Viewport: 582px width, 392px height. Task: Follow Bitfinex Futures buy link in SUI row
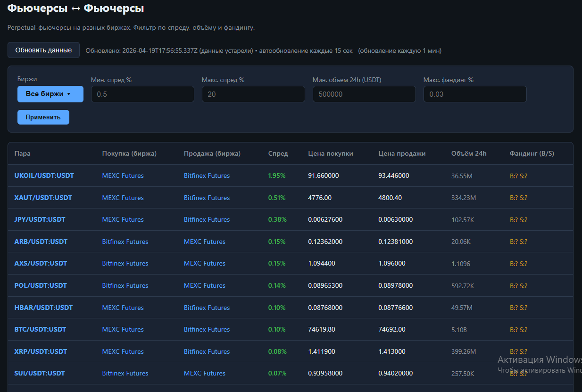125,373
